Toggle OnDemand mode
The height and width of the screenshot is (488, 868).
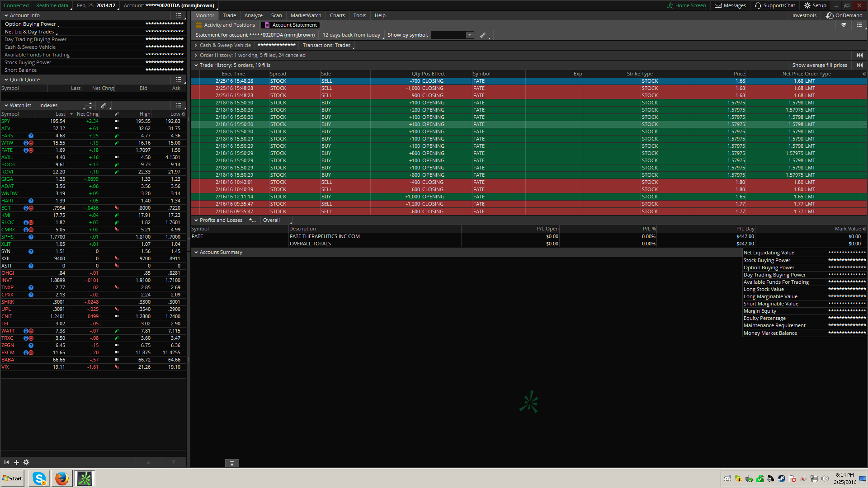[844, 15]
